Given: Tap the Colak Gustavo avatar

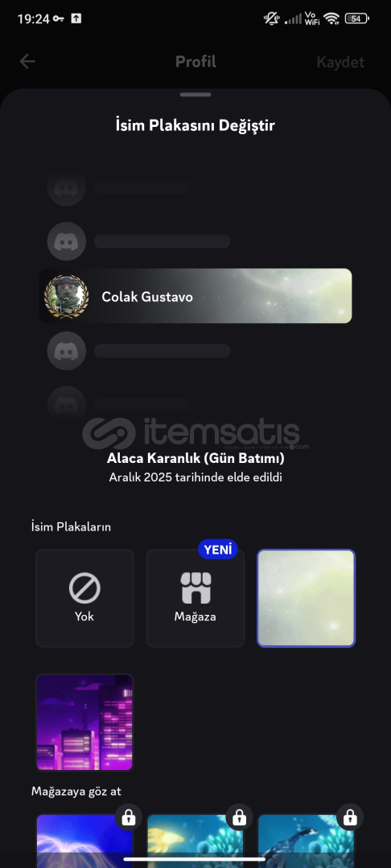Looking at the screenshot, I should pos(67,296).
